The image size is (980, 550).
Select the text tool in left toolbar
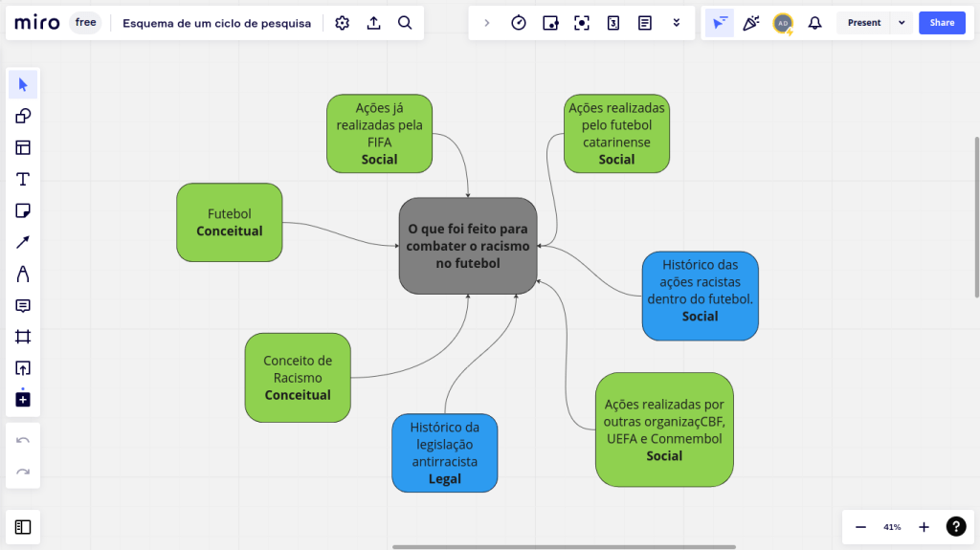pyautogui.click(x=23, y=179)
